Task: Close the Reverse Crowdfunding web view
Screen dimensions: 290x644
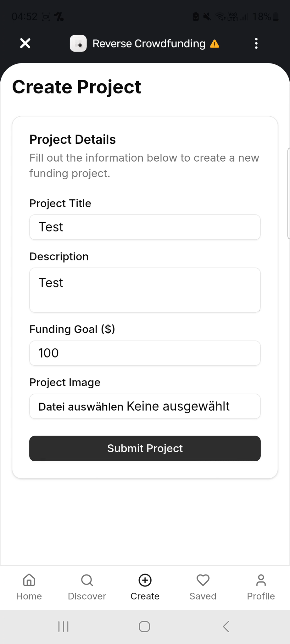Action: click(x=25, y=43)
